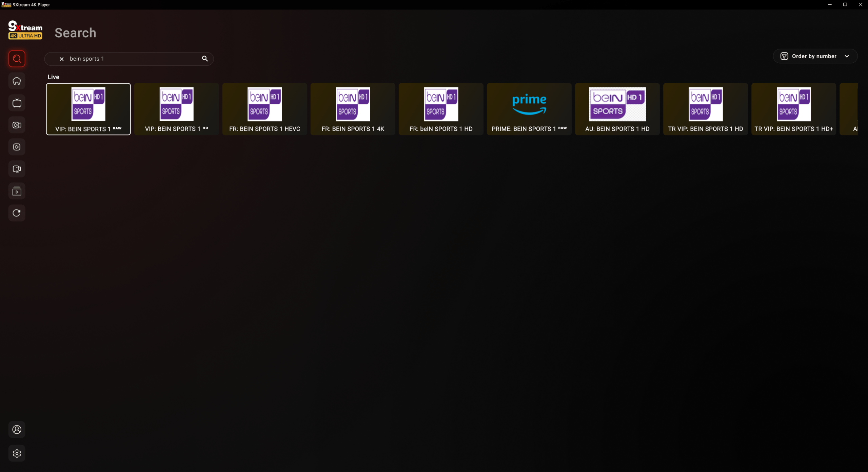Go to Live TV sidebar icon
Viewport: 868px width, 472px height.
17,103
